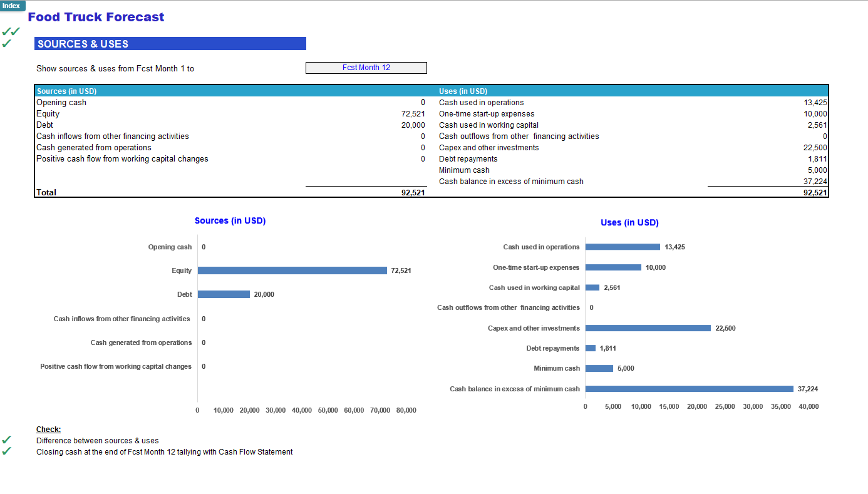Open the Fcst Month 12 period selector
Screen dimensions: 868x494
[x=366, y=68]
